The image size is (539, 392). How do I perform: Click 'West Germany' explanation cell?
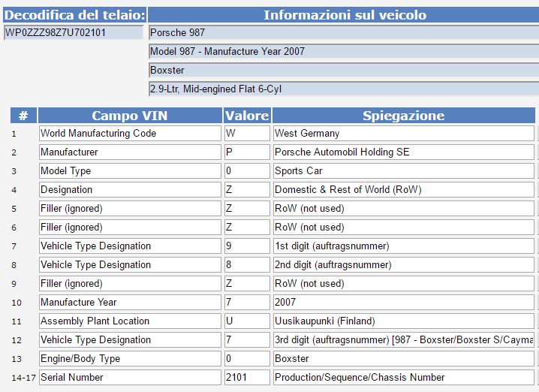[x=404, y=134]
